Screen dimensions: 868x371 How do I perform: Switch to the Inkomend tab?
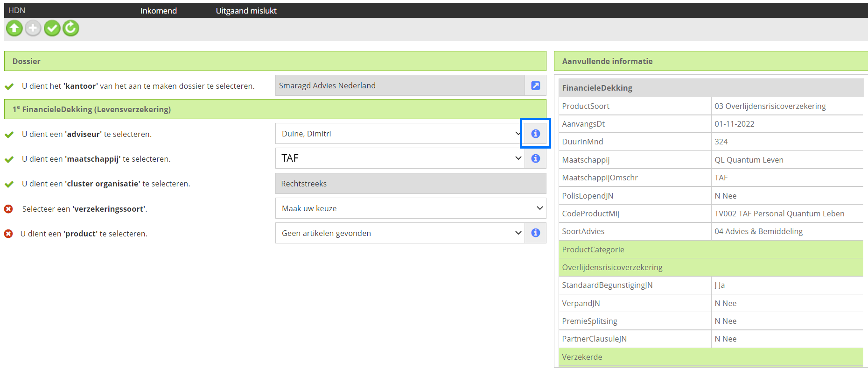pyautogui.click(x=159, y=11)
